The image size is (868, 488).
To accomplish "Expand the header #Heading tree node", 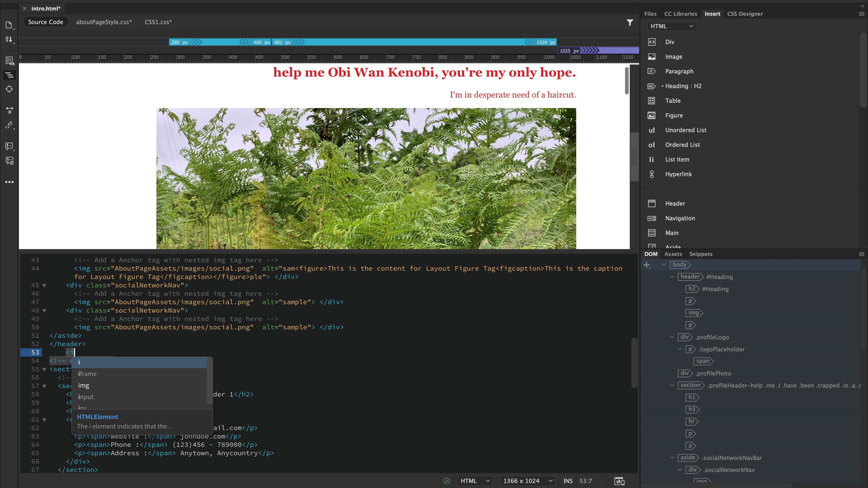I will click(x=673, y=276).
